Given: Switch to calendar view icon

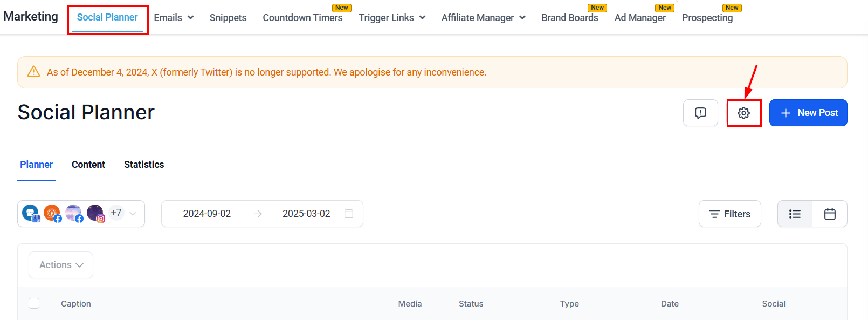Looking at the screenshot, I should [x=830, y=214].
